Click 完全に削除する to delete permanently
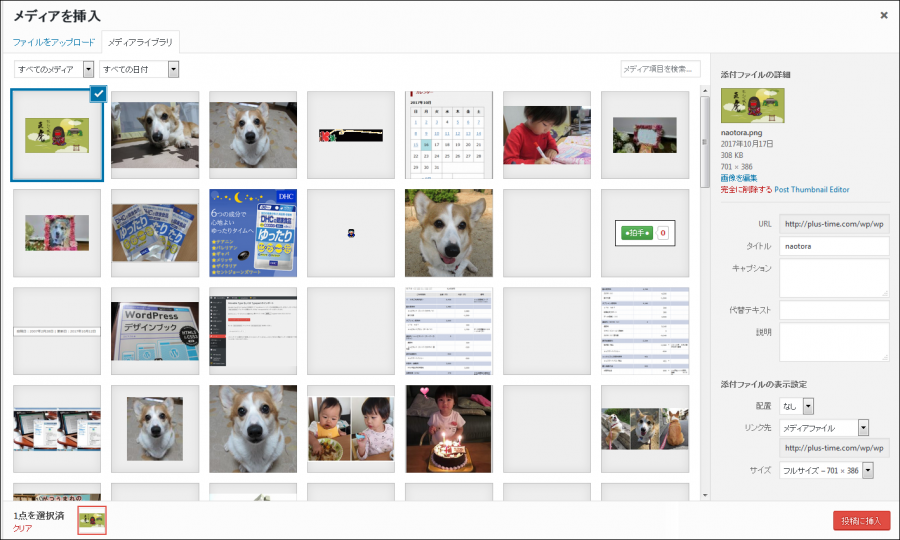Screen dimensions: 900x540 pos(746,189)
